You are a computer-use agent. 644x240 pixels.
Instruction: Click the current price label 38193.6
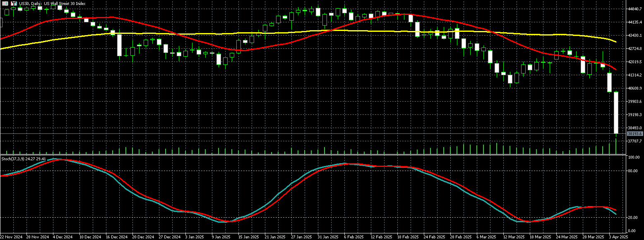[634, 134]
